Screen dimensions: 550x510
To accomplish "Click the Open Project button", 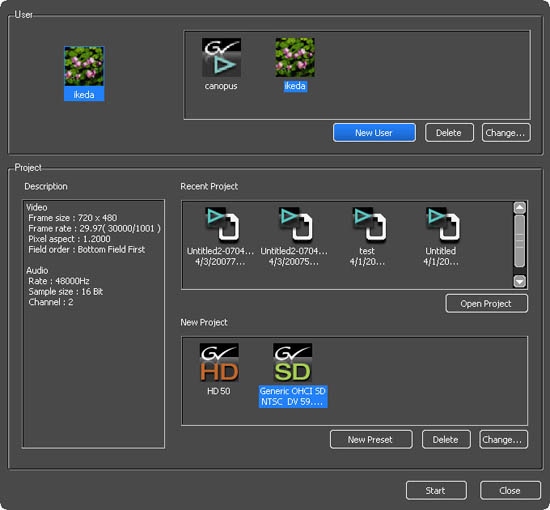I will [x=487, y=303].
